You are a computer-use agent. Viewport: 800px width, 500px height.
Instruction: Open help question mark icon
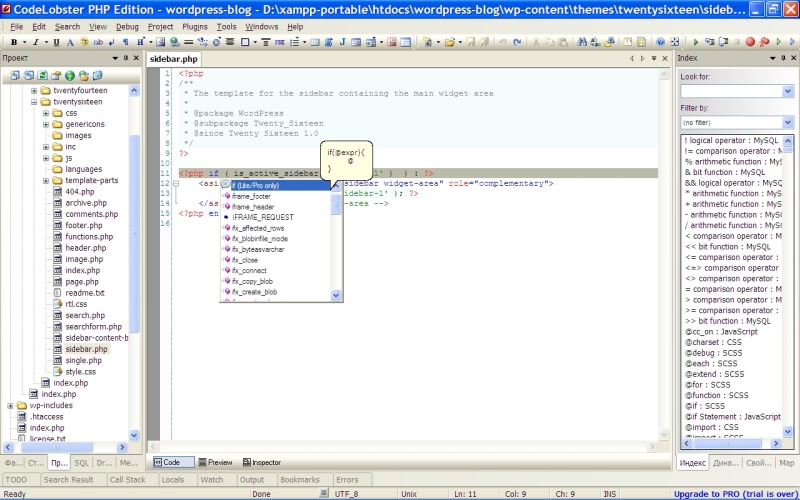coord(660,42)
